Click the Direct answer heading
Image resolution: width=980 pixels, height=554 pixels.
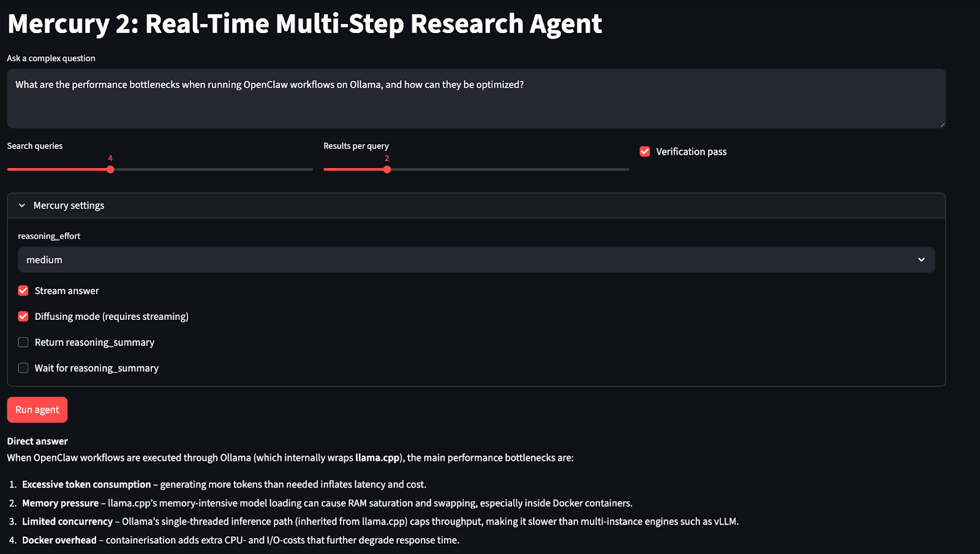point(37,441)
